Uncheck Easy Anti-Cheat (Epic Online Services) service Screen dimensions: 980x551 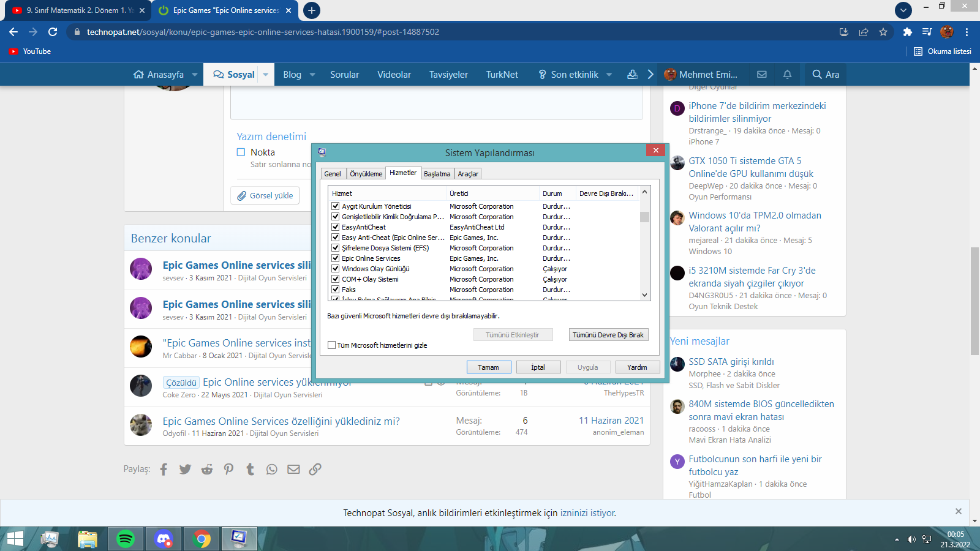(335, 238)
